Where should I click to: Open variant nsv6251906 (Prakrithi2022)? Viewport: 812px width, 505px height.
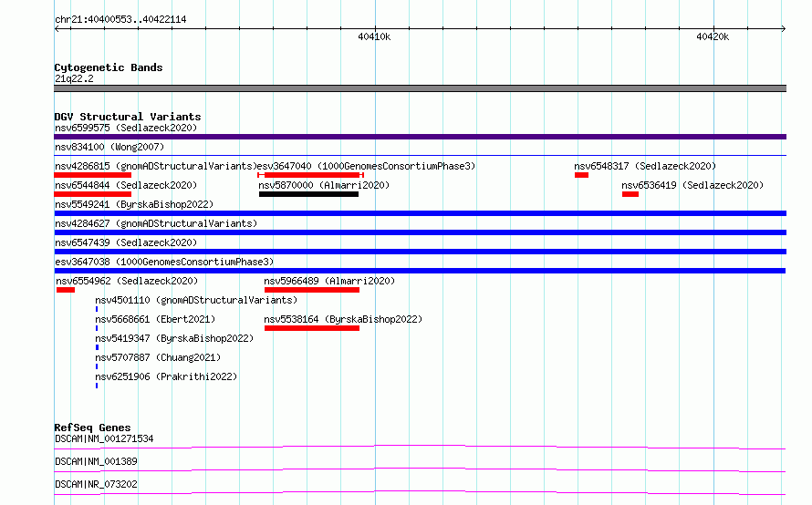tap(166, 376)
